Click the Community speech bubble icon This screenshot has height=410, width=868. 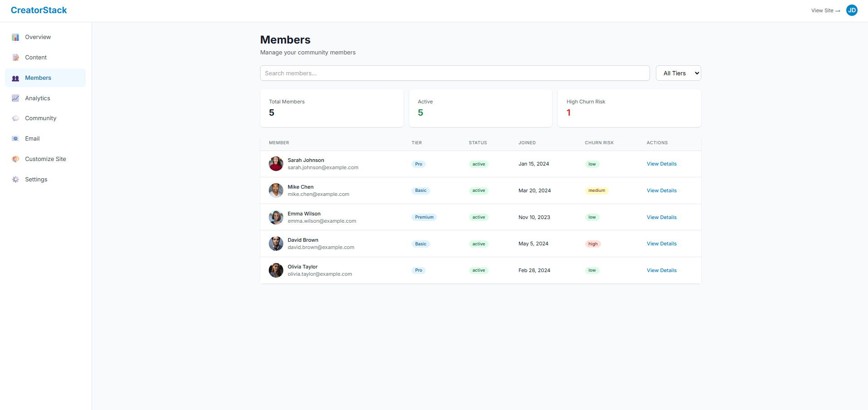15,118
